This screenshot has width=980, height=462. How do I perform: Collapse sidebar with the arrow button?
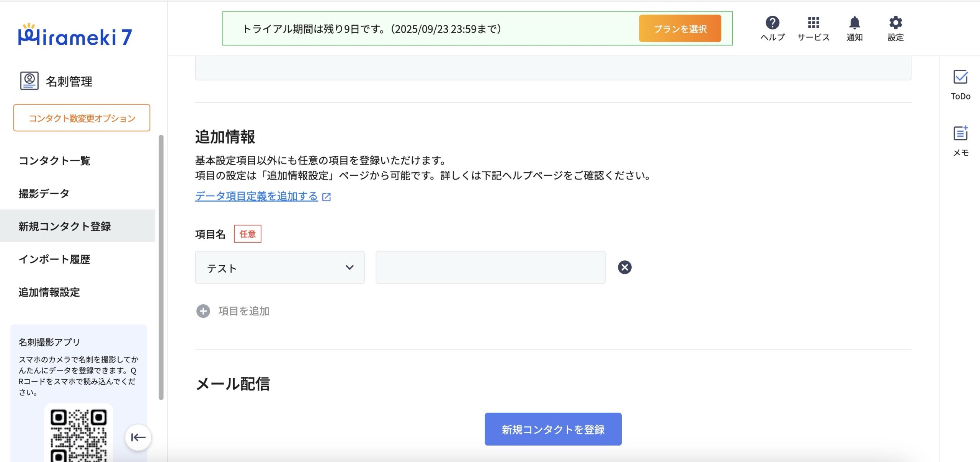coord(138,437)
